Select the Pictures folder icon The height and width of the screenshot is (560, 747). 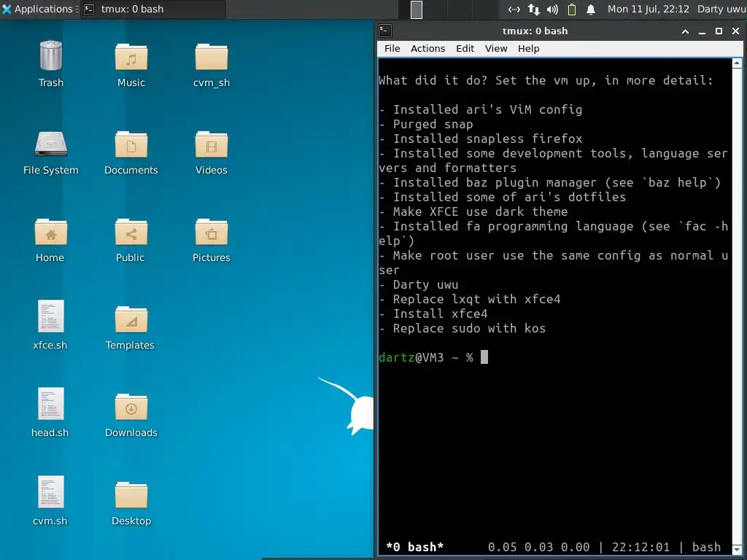(x=211, y=240)
